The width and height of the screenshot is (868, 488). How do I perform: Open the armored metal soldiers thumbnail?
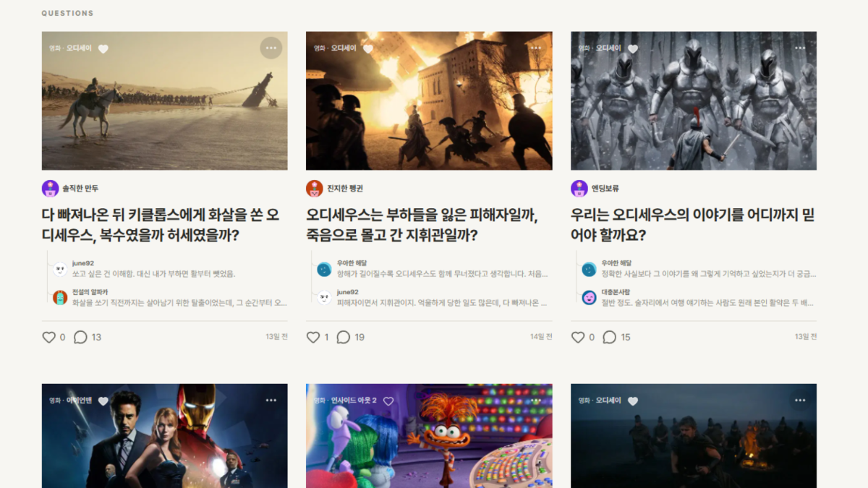point(694,100)
